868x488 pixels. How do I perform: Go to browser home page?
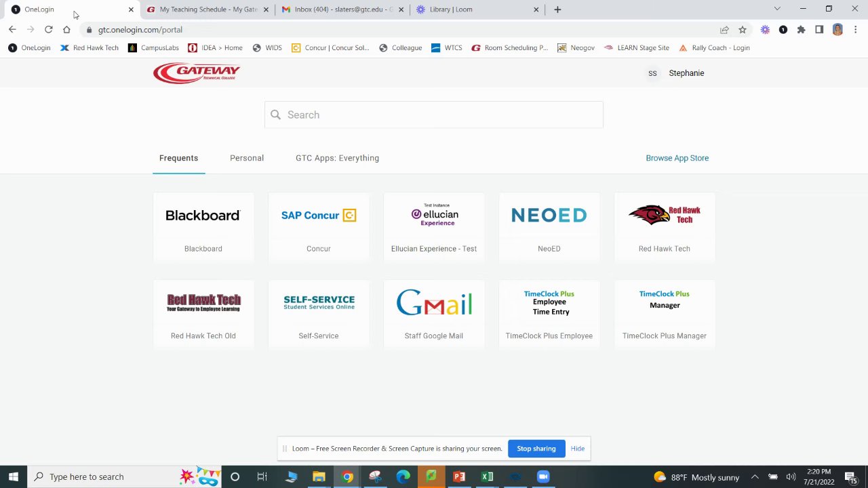coord(66,30)
